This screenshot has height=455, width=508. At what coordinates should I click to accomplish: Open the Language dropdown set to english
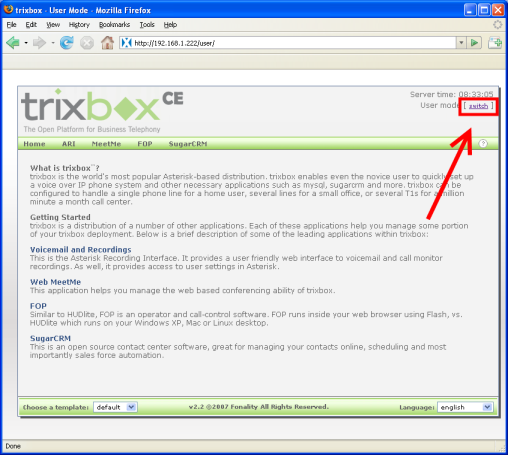(x=465, y=407)
